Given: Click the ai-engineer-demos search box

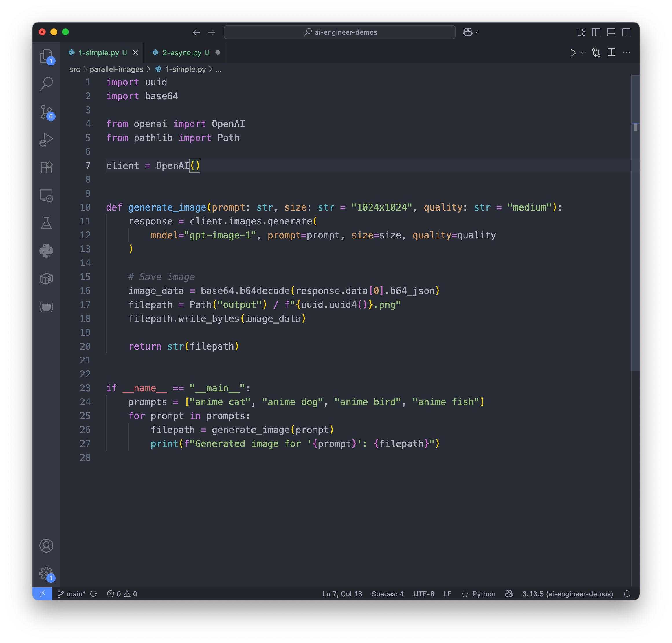Looking at the screenshot, I should point(339,32).
